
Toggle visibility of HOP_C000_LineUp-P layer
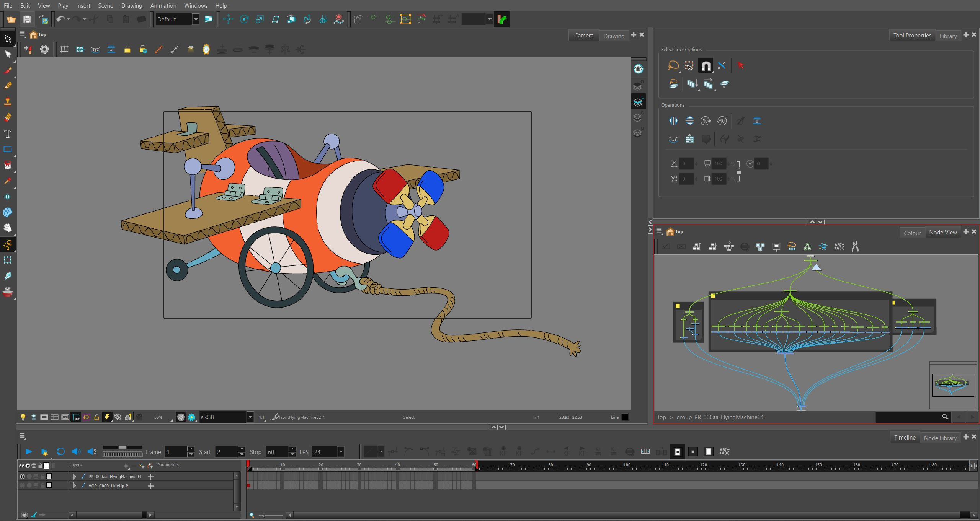22,485
